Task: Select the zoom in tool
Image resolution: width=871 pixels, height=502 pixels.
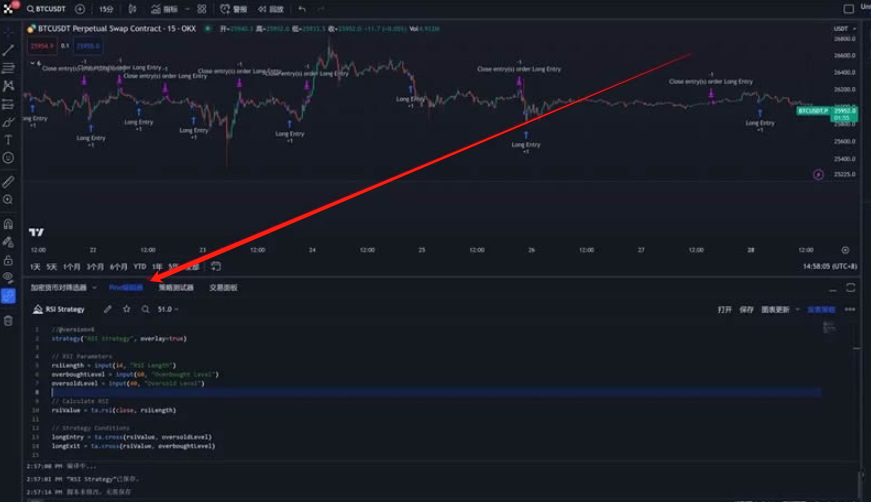Action: coord(8,199)
